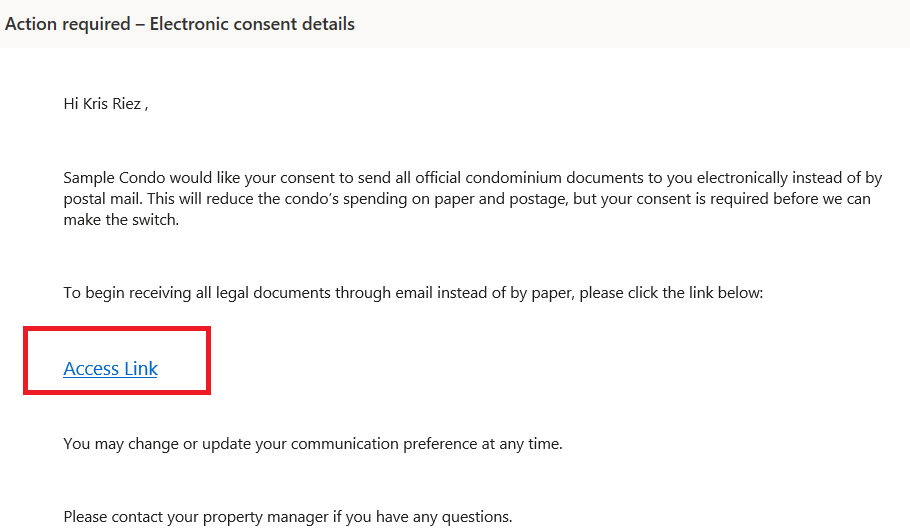Screen dimensions: 910x532
Task: Open the Access Link hyperlink
Action: [110, 369]
